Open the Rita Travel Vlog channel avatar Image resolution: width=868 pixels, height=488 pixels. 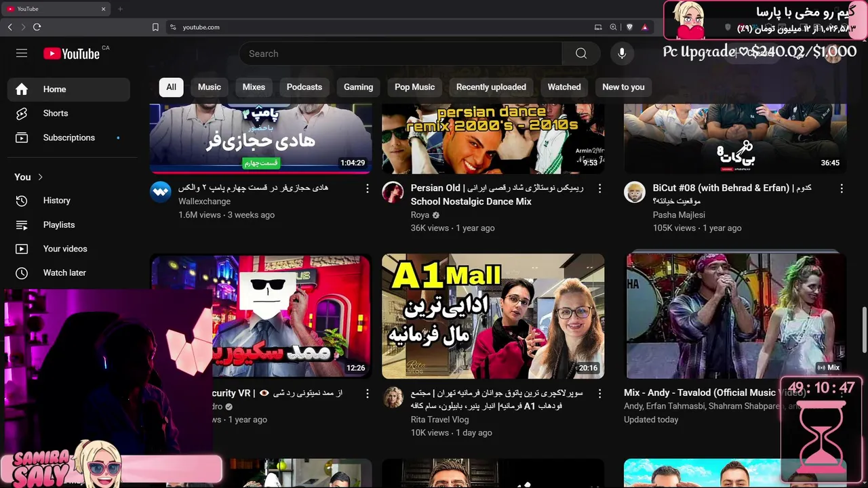(393, 397)
